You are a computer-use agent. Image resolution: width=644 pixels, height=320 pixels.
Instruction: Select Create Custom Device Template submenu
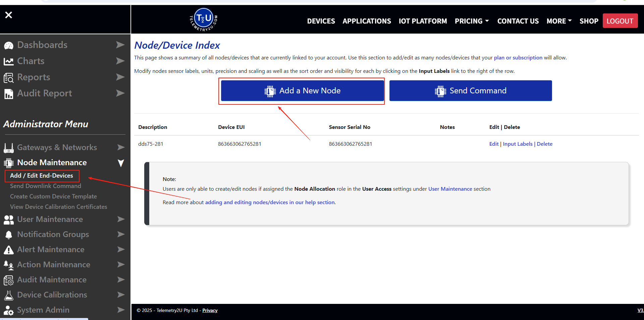pos(53,196)
